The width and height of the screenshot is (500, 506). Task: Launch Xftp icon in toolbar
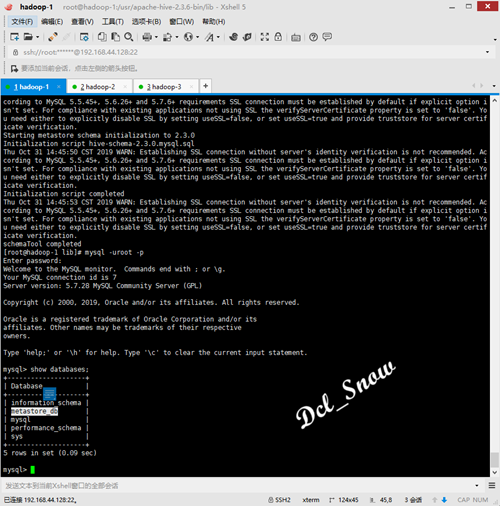[x=234, y=37]
